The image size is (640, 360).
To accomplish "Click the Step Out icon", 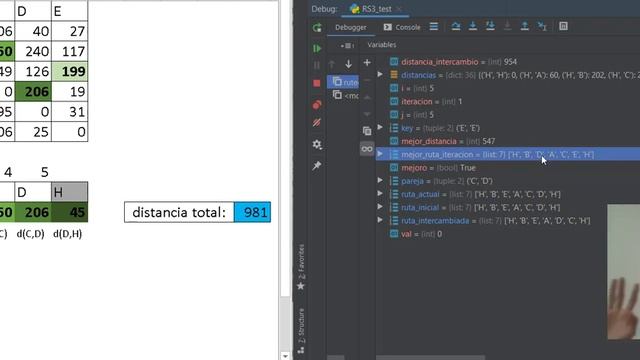I will pyautogui.click(x=524, y=27).
